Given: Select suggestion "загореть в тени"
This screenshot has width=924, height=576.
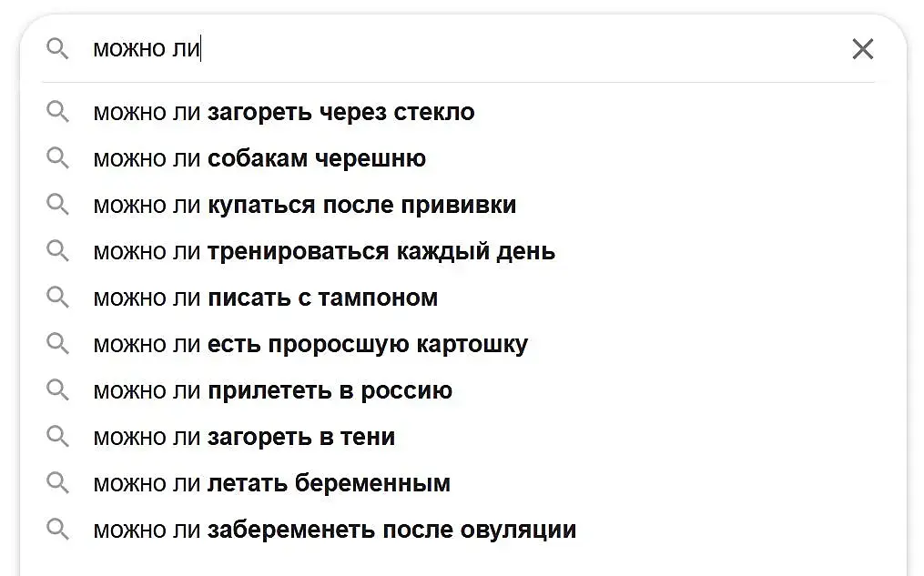Looking at the screenshot, I should [x=244, y=437].
